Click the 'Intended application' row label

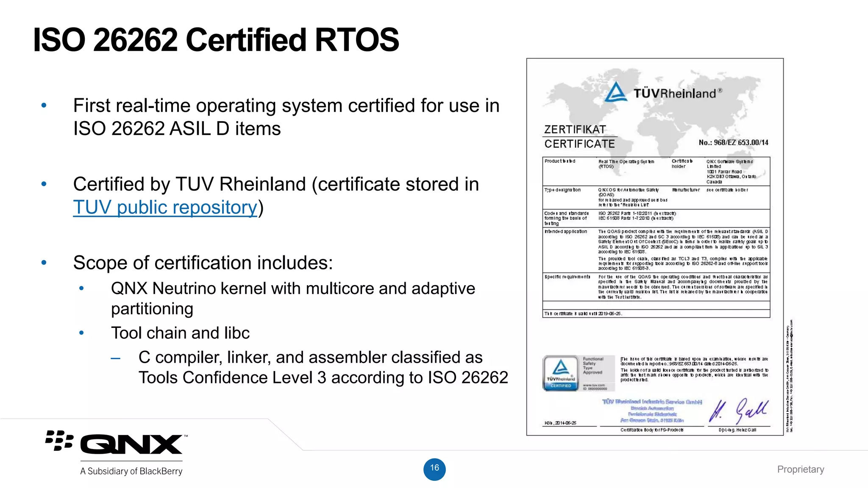[566, 232]
